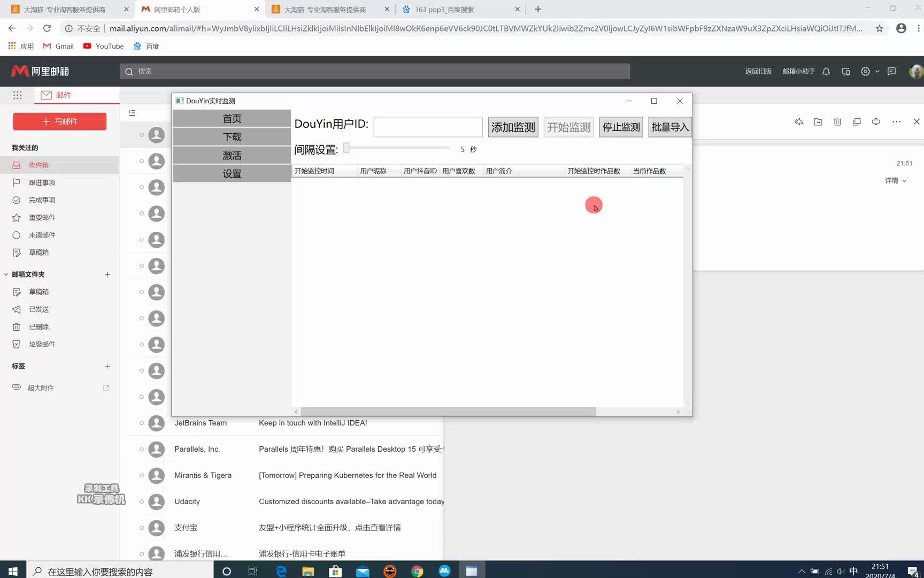The height and width of the screenshot is (578, 924).
Task: Select the 支付宝 mail radio circle
Action: 142,528
